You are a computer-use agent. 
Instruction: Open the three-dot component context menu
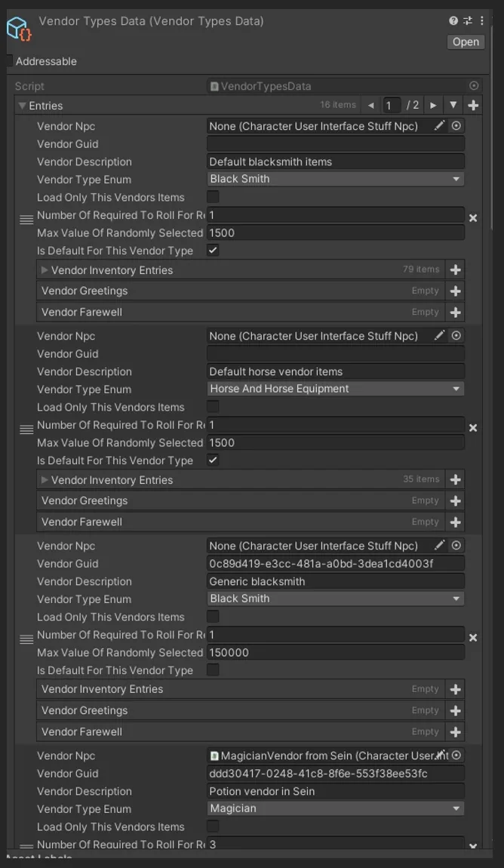point(482,21)
